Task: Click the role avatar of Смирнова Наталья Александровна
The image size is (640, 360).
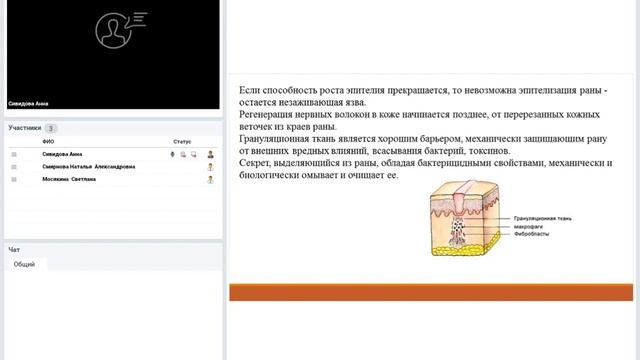Action: [211, 167]
